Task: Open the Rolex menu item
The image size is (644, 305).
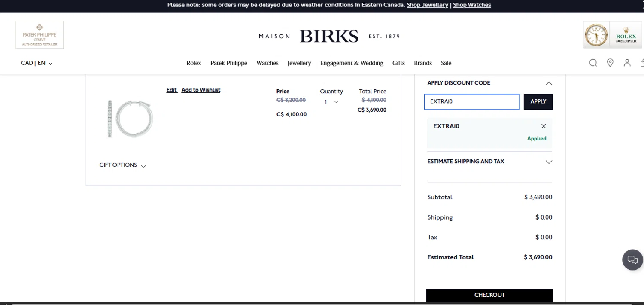Action: 194,63
